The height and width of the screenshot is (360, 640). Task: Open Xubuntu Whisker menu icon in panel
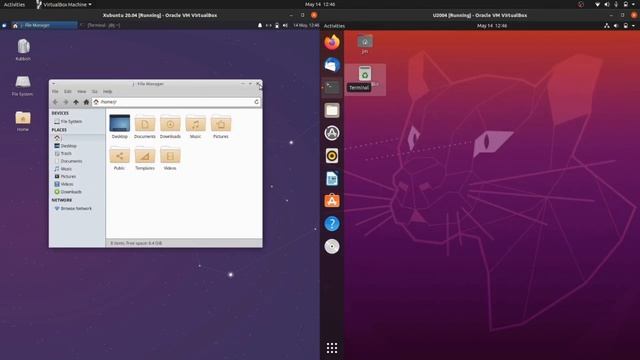click(x=4, y=25)
